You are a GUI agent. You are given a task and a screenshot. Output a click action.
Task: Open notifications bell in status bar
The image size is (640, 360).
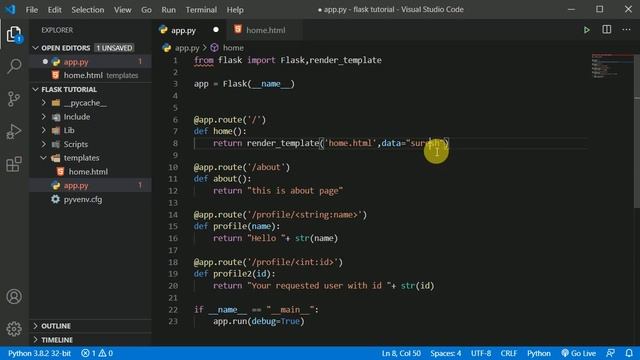[x=629, y=353]
